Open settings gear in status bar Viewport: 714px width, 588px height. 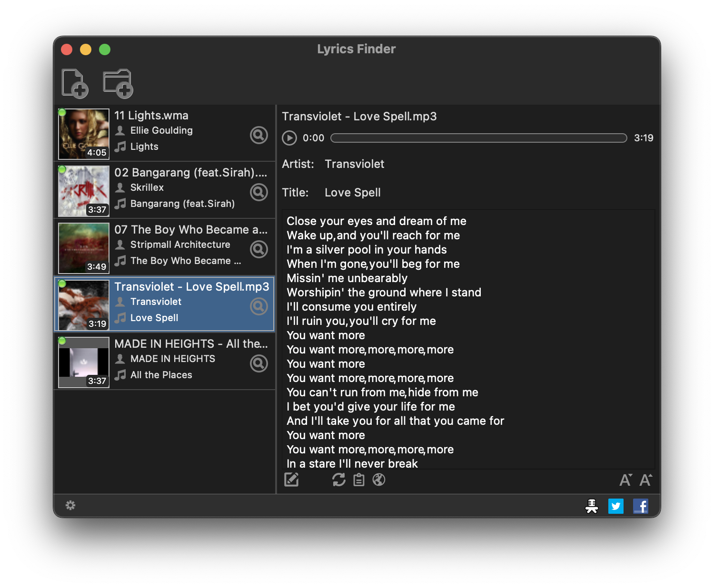[70, 505]
